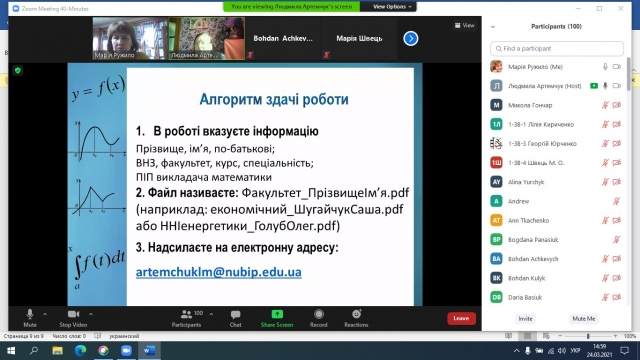Click Andrew muted microphone icon
Screen dimensions: 640x360
[x=617, y=201]
